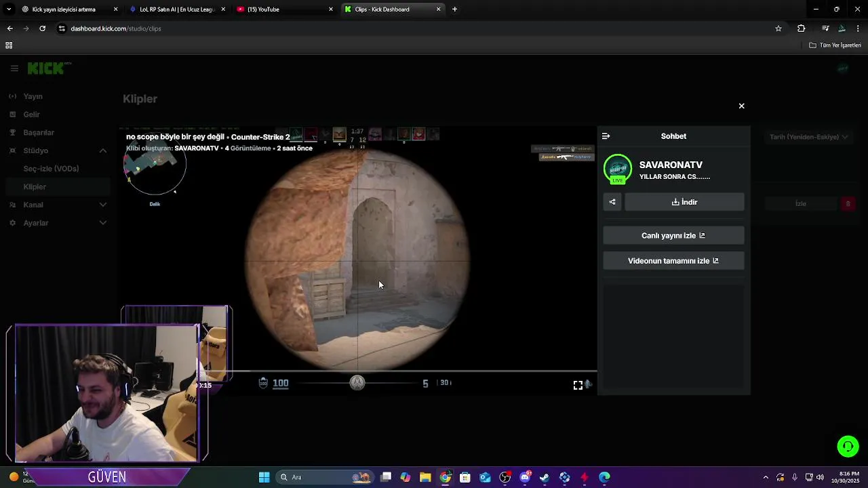Open volume control in system tray
The height and width of the screenshot is (488, 868).
tap(820, 477)
